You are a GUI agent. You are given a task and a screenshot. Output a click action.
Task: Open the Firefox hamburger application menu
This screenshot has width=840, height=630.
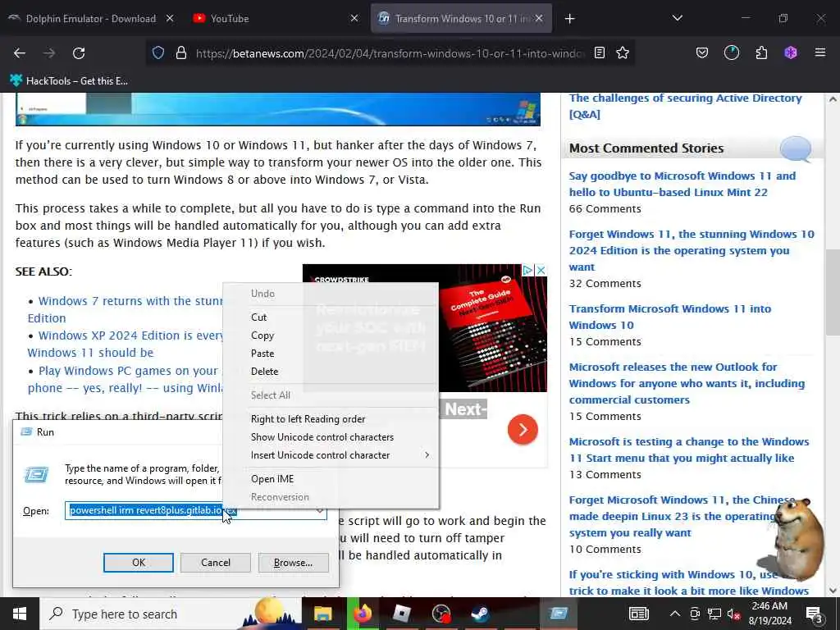point(820,53)
